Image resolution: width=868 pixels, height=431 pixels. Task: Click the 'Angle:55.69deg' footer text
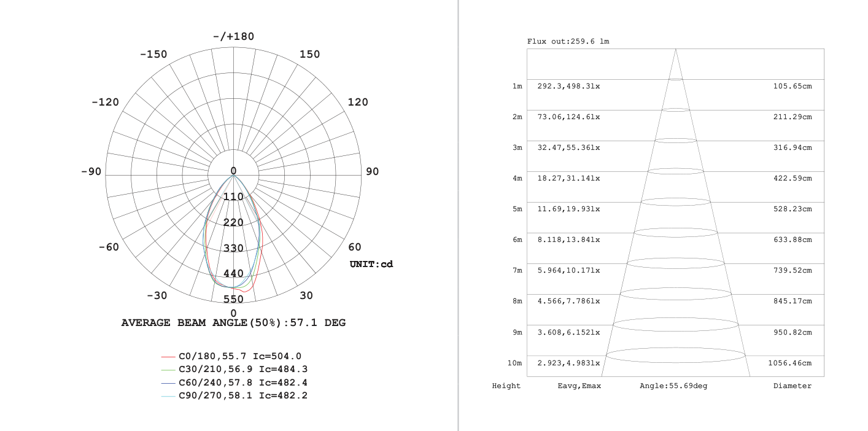click(x=673, y=386)
